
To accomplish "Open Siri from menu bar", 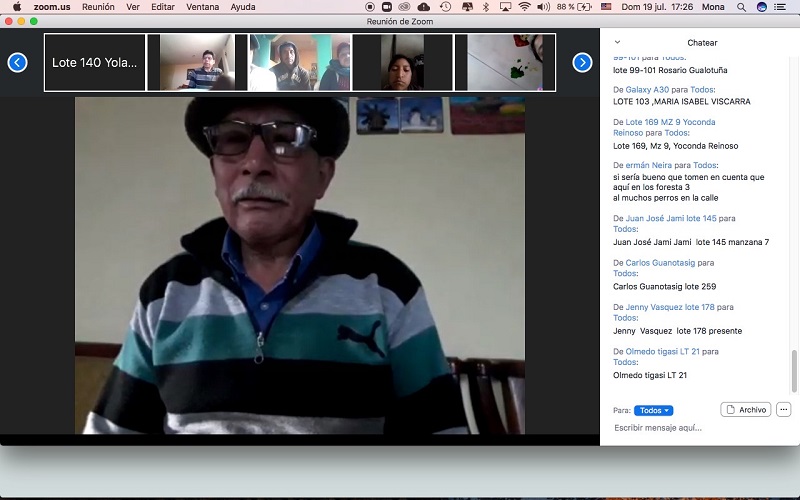I will click(x=762, y=7).
